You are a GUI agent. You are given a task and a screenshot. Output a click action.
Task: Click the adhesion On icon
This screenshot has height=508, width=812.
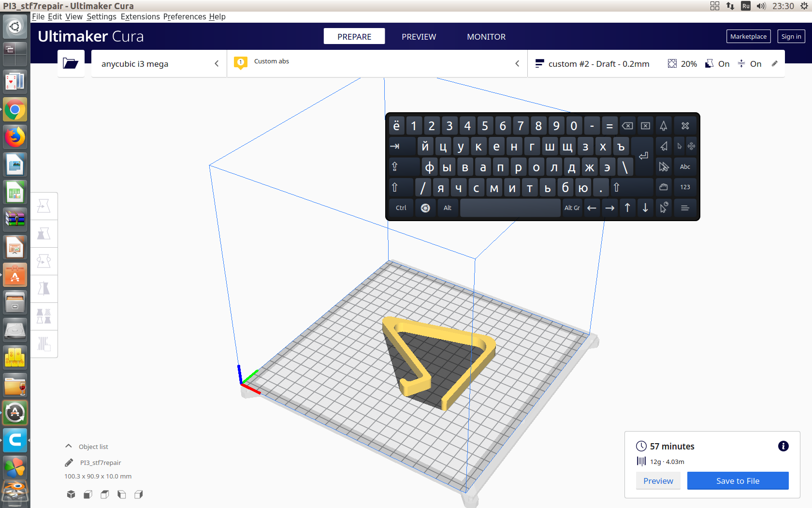pyautogui.click(x=741, y=63)
